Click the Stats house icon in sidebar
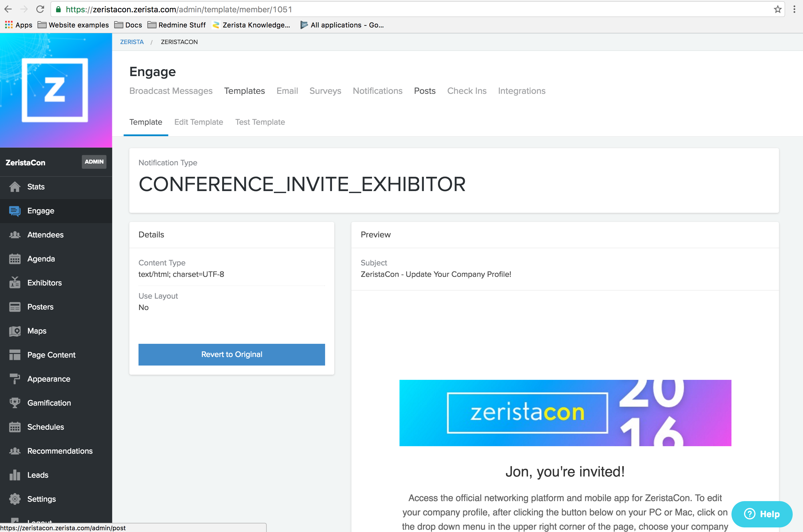Viewport: 803px width, 532px height. (x=15, y=186)
